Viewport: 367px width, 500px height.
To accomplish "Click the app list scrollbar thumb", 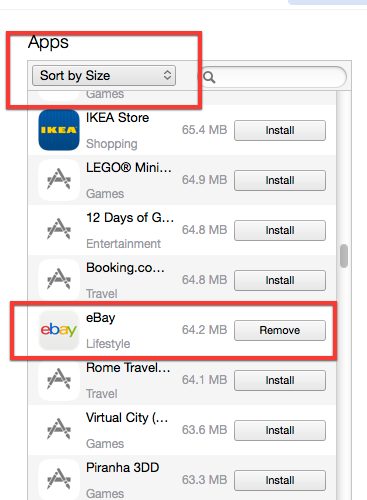I will pos(344,256).
